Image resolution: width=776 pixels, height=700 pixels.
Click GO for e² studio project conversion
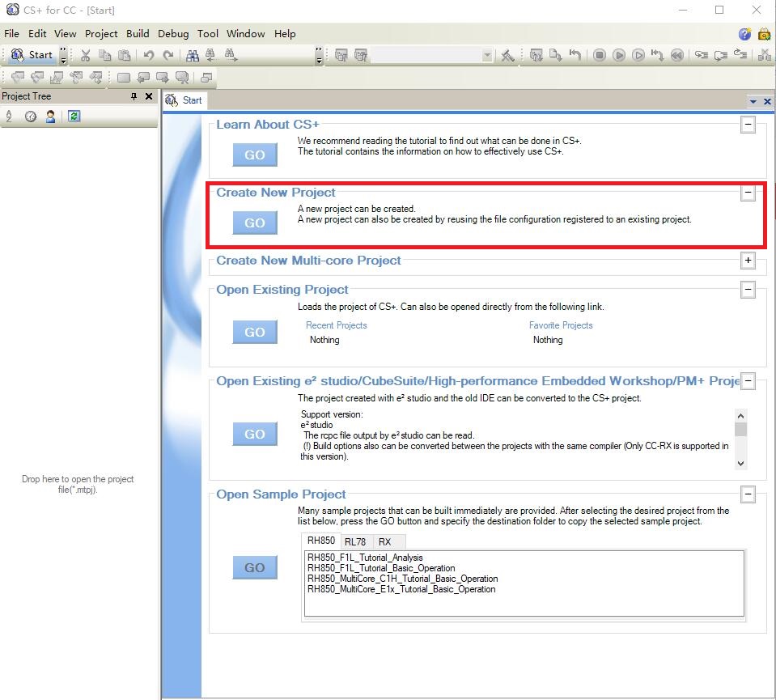(x=255, y=434)
